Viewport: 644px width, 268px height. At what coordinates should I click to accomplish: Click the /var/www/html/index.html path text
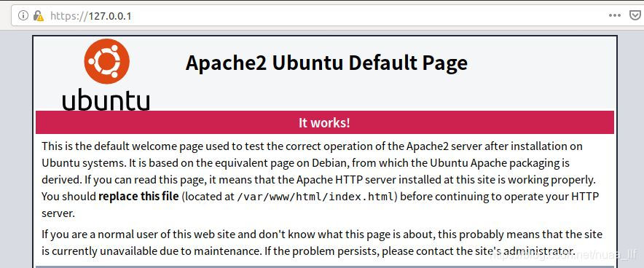(315, 197)
